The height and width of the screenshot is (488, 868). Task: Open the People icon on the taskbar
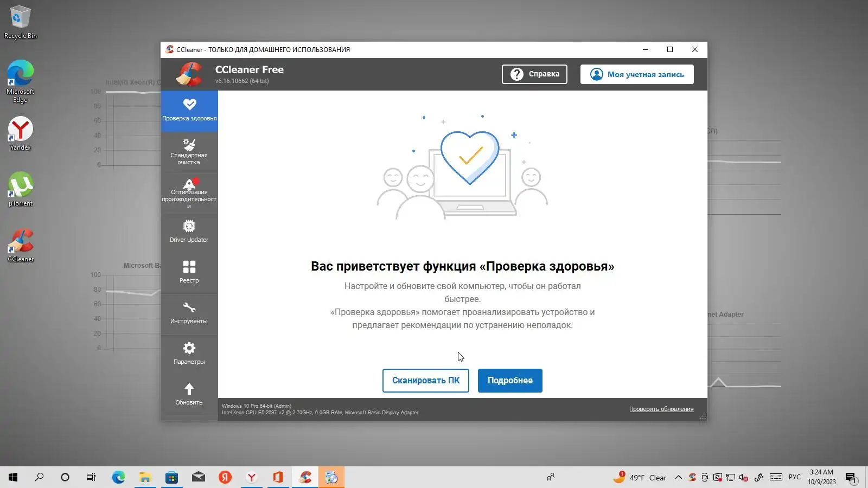pyautogui.click(x=551, y=477)
